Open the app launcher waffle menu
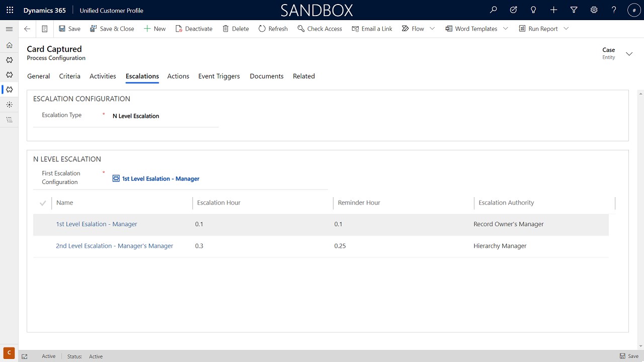 [x=10, y=10]
